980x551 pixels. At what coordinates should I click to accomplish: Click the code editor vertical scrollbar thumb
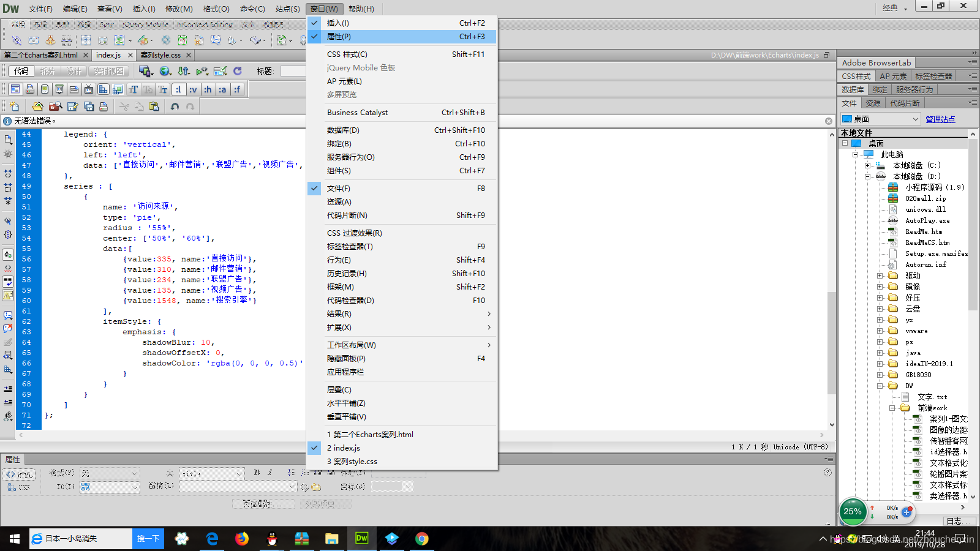point(832,343)
